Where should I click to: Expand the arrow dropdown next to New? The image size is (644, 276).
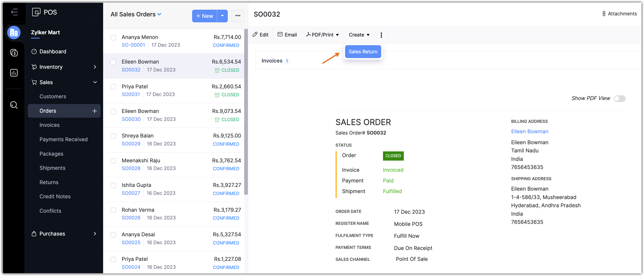pyautogui.click(x=222, y=16)
